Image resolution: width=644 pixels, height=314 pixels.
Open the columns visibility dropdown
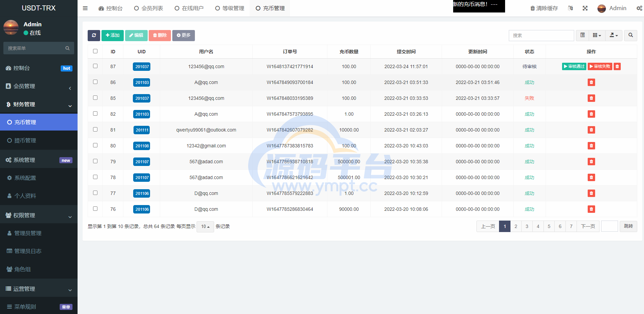(597, 35)
